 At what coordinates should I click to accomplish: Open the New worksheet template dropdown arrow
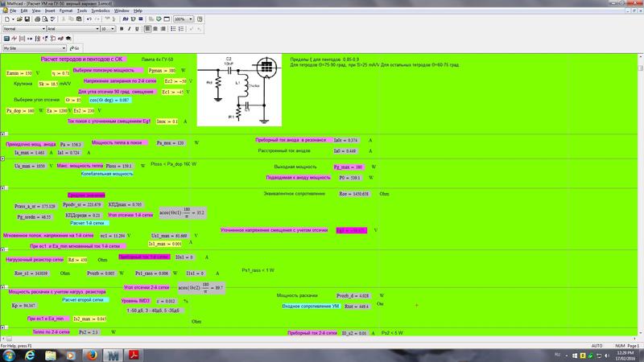13,19
